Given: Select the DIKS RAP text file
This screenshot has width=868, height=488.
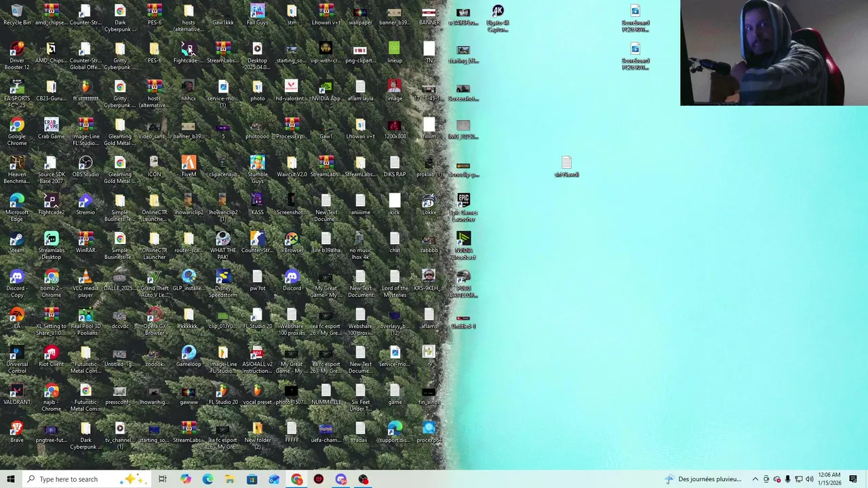Looking at the screenshot, I should click(x=395, y=167).
